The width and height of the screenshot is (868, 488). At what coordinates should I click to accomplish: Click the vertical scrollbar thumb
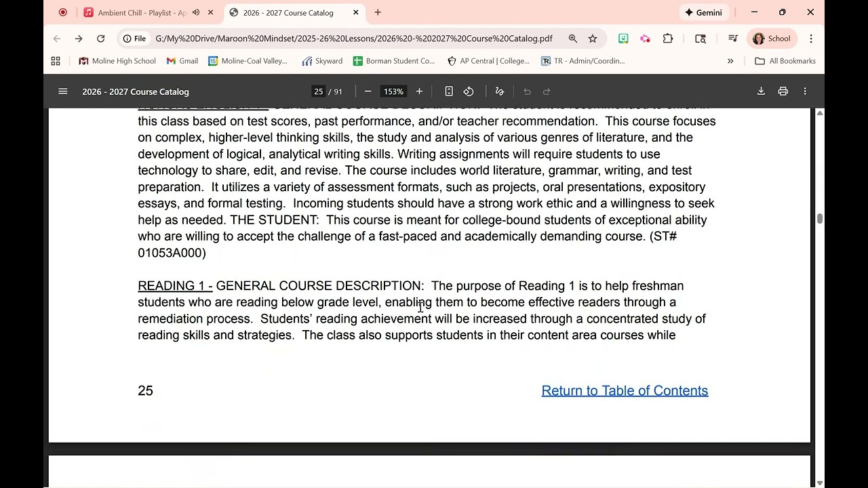click(820, 218)
